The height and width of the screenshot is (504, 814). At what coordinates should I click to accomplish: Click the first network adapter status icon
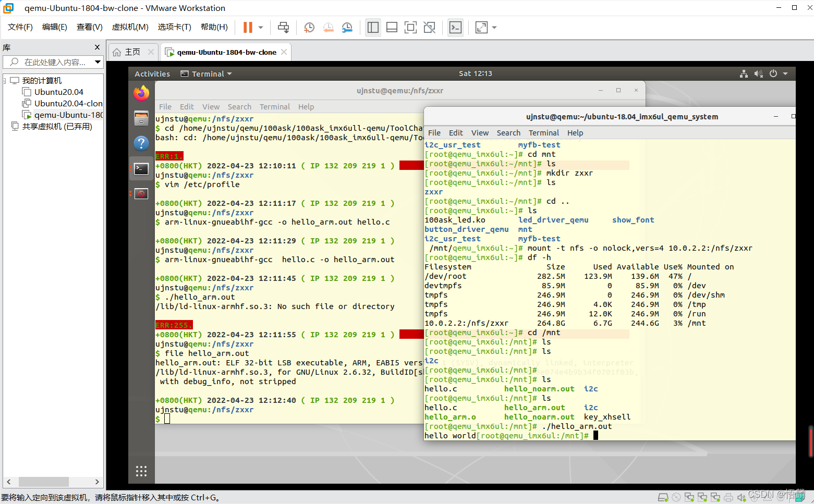click(x=689, y=497)
